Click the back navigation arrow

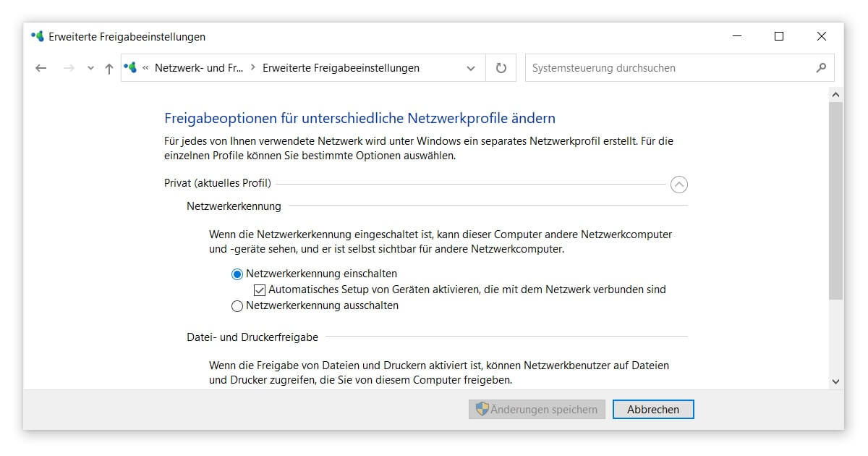pyautogui.click(x=41, y=67)
